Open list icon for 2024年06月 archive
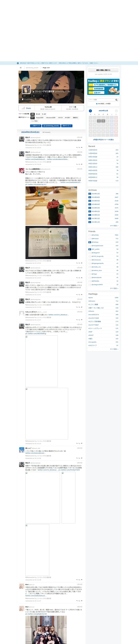 90,197
